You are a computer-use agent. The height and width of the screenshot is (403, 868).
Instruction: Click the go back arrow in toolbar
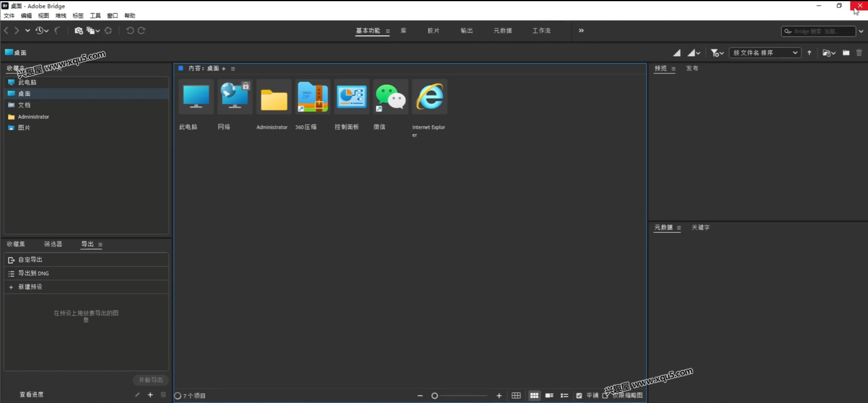[6, 30]
